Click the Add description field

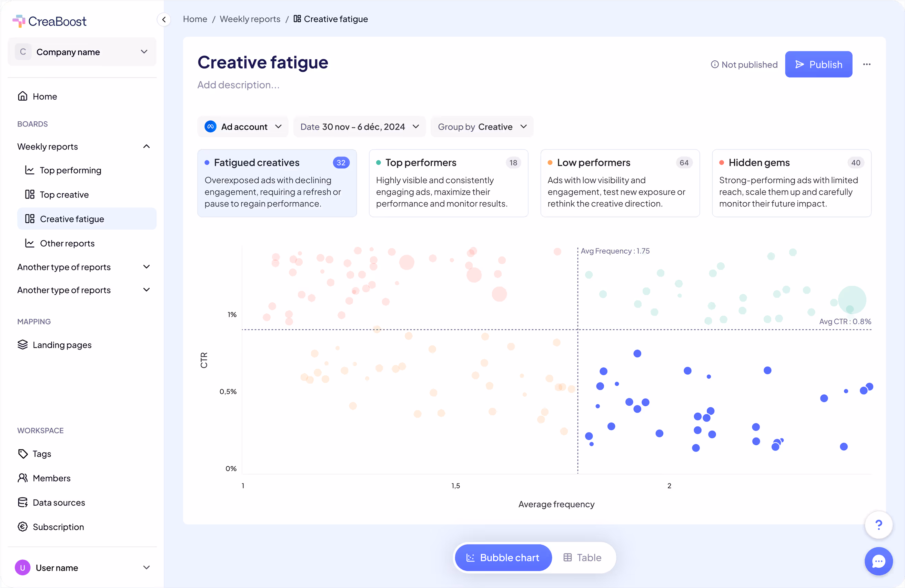tap(239, 85)
